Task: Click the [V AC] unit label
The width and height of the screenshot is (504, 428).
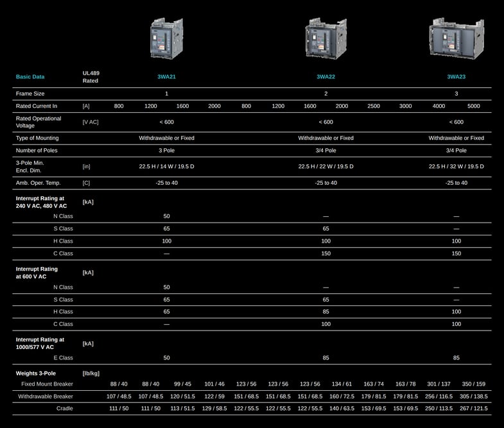Action: click(x=91, y=122)
